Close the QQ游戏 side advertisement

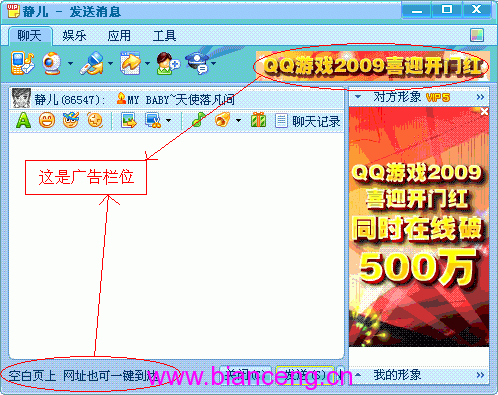click(x=484, y=112)
